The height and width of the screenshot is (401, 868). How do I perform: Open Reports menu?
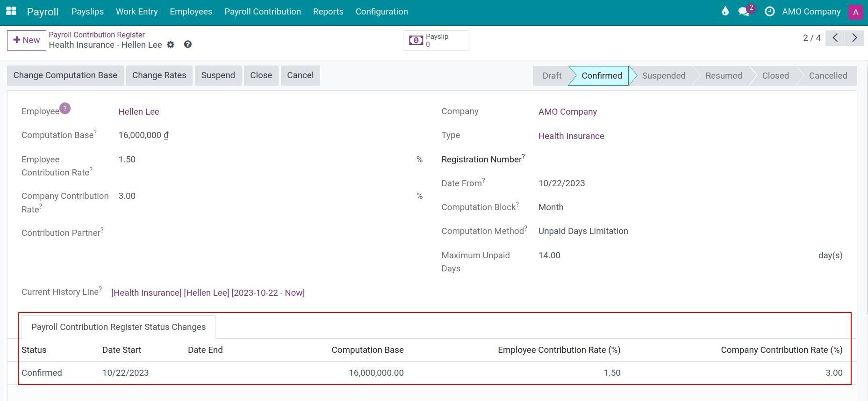328,12
